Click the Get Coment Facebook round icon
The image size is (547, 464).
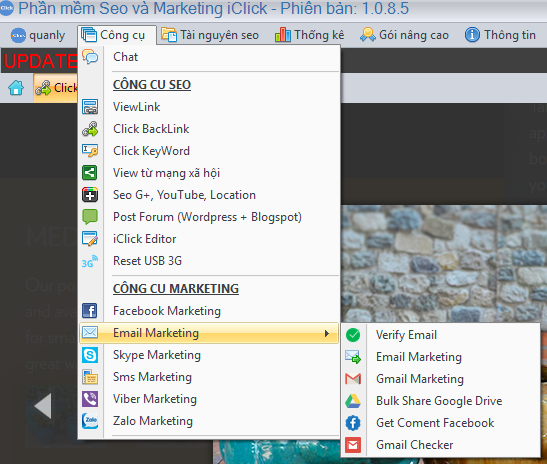353,423
